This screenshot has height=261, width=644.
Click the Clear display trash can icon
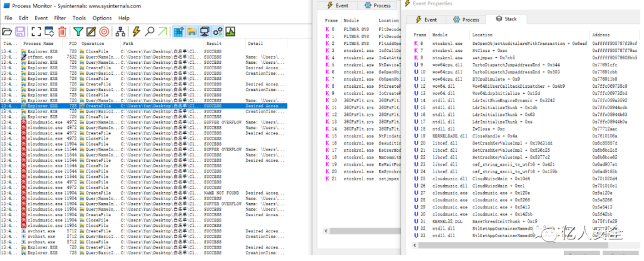(62, 31)
